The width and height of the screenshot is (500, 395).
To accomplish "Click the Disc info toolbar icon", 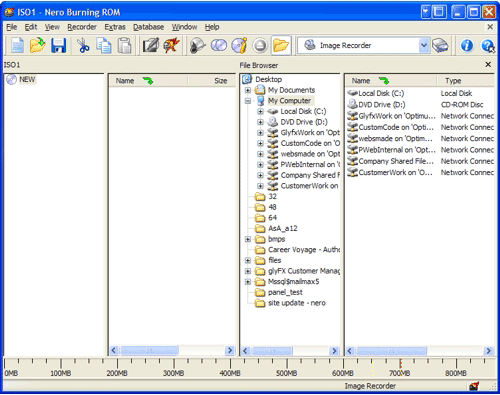I will (239, 45).
